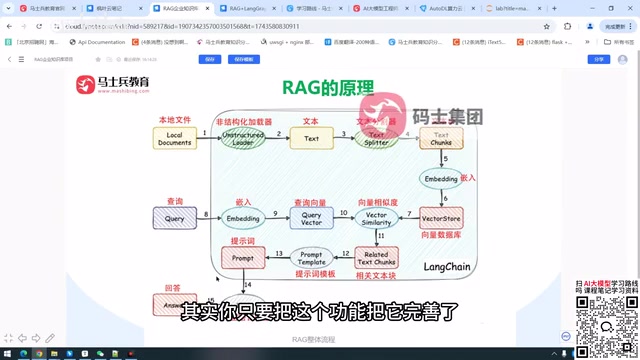Image resolution: width=640 pixels, height=360 pixels.
Task: Click the blue 分享 share button
Action: [599, 59]
